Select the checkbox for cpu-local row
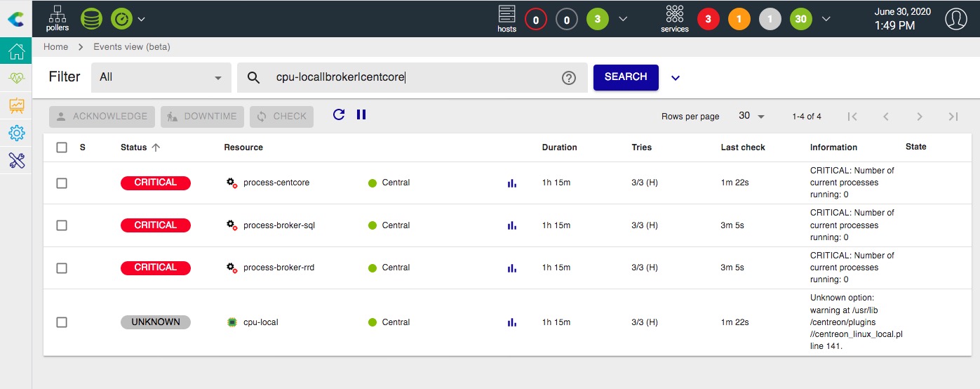 (x=62, y=322)
